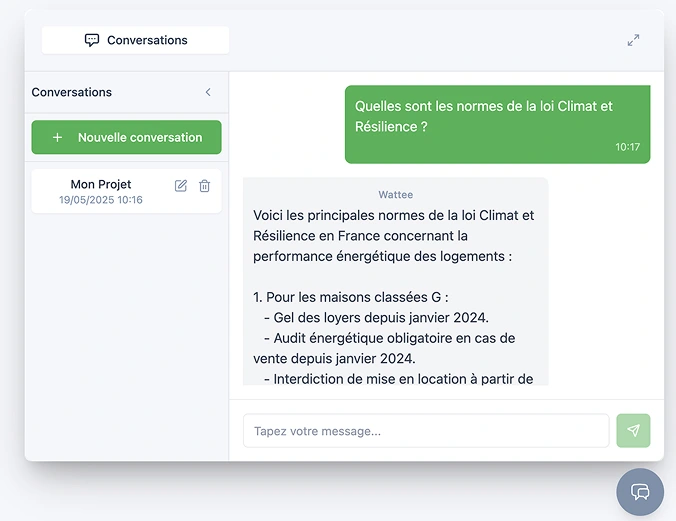This screenshot has width=676, height=521.
Task: Click the Pour les maisons classées G line
Action: (351, 297)
